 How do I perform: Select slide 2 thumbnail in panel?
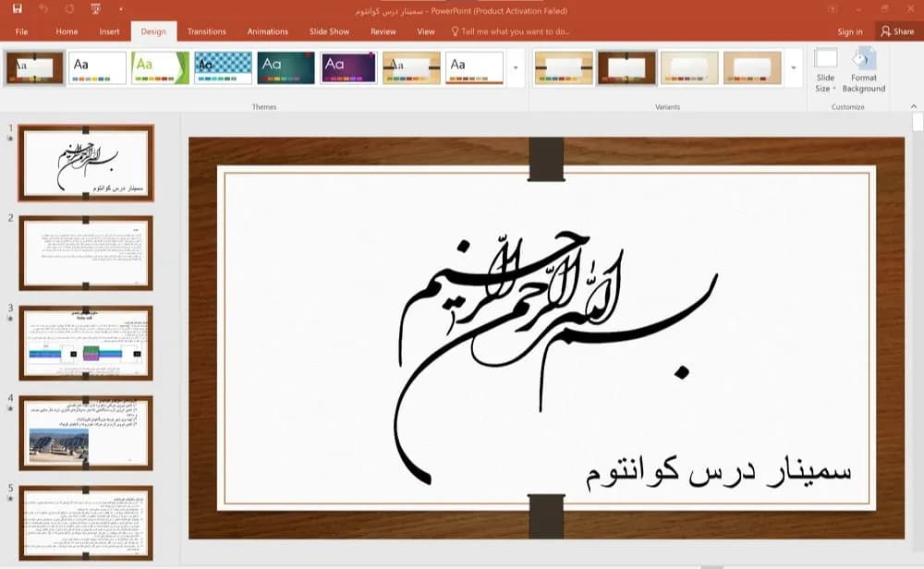tap(86, 253)
